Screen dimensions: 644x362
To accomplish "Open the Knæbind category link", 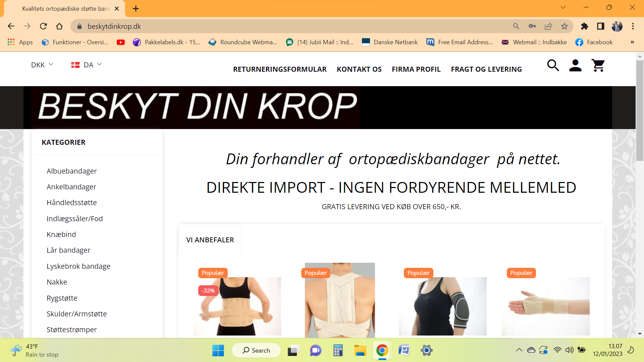I will (61, 234).
